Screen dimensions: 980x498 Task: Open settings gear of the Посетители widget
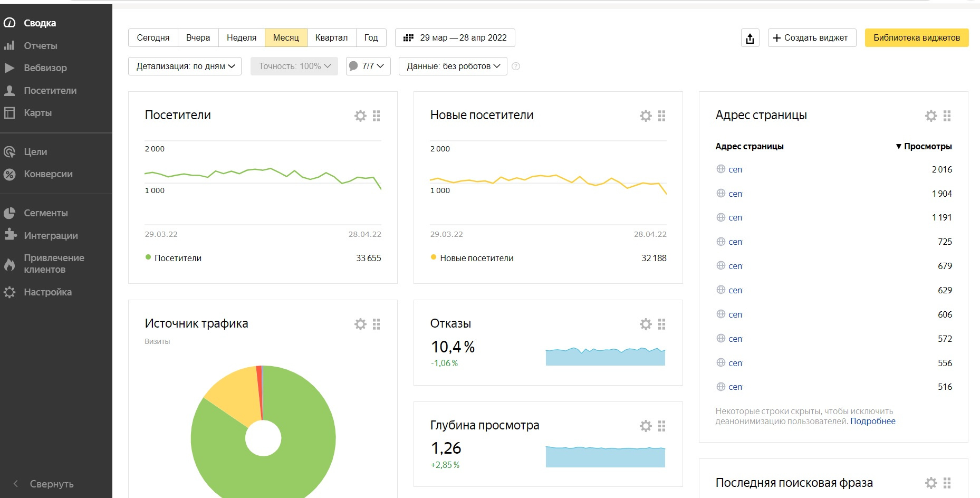(360, 116)
